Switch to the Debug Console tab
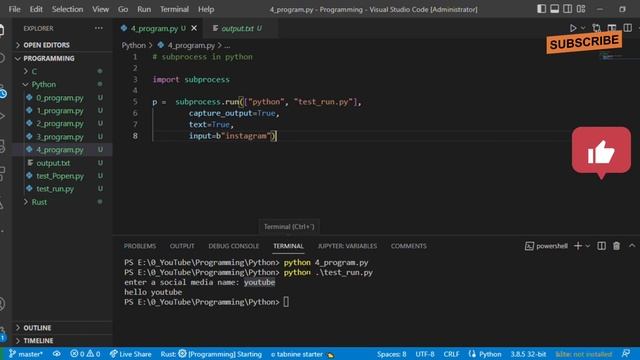Viewport: 640px width, 360px height. click(233, 246)
